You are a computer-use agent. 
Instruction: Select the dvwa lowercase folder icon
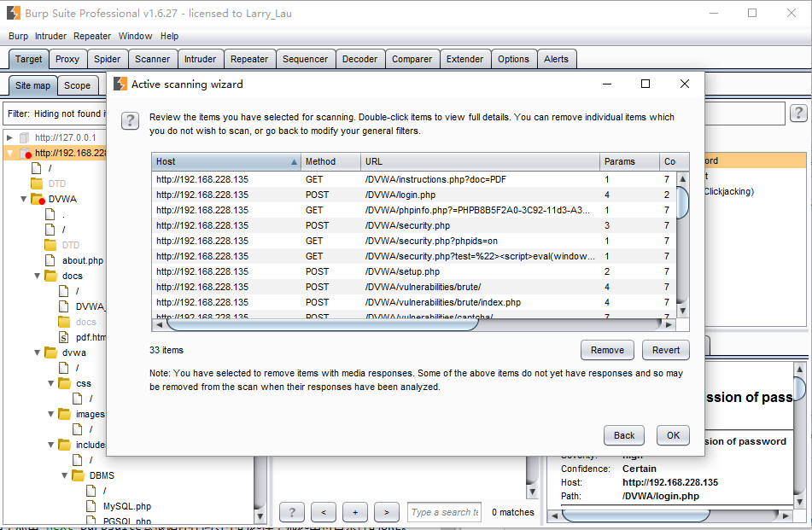[x=50, y=352]
